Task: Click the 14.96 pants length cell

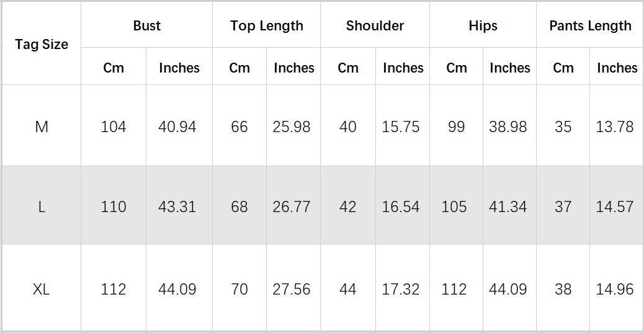Action: coord(615,289)
